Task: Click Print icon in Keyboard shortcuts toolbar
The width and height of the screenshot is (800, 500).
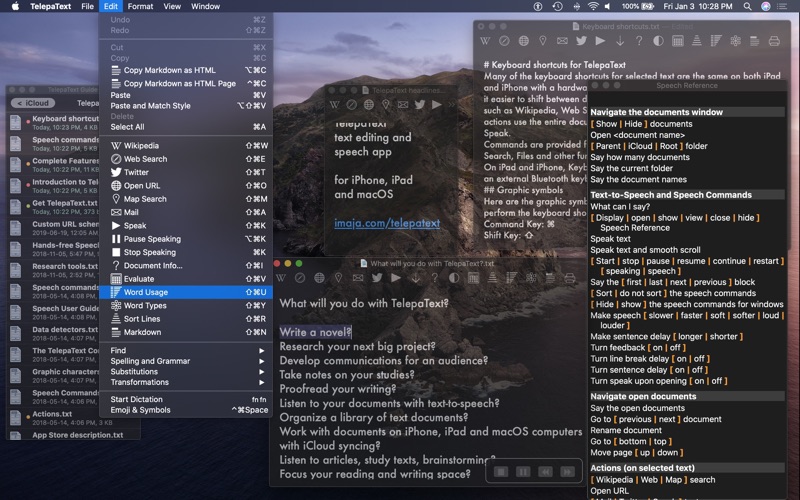Action: [774, 41]
